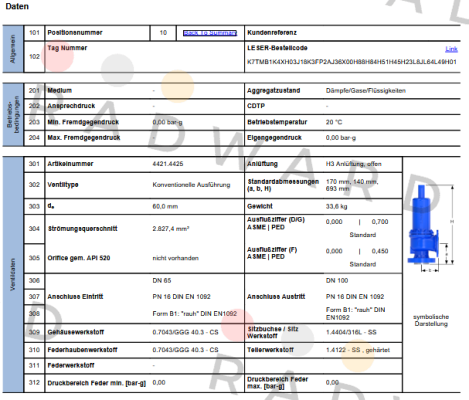
Task: Click the 'CDTP' label
Action: point(256,106)
